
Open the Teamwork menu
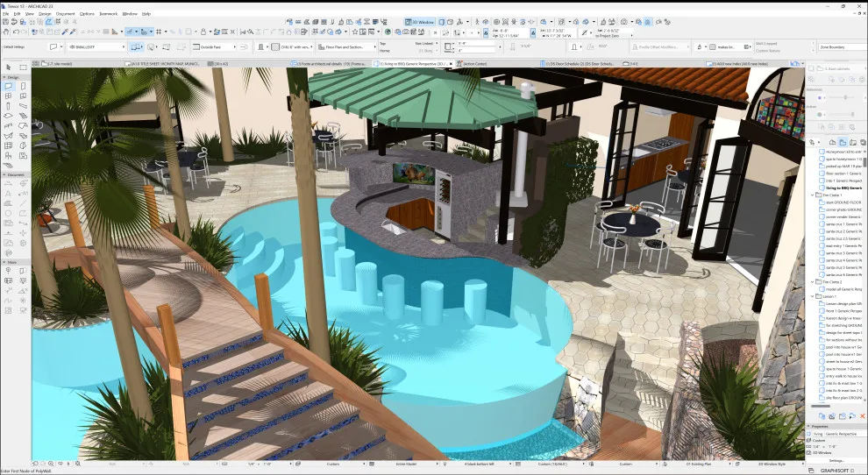pos(108,13)
